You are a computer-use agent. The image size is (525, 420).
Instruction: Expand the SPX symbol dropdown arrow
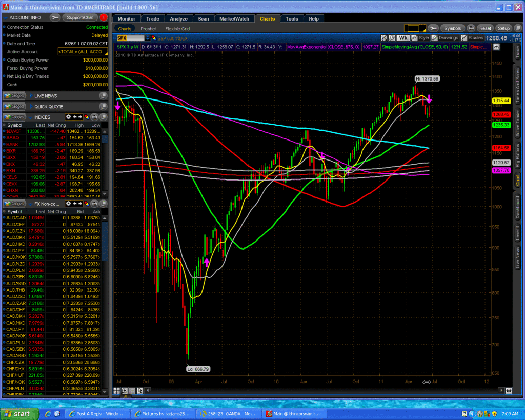[148, 38]
